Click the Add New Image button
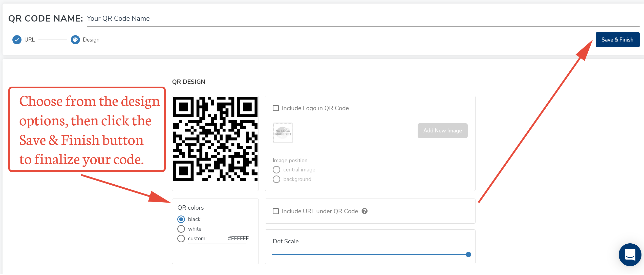The height and width of the screenshot is (275, 644). click(442, 130)
